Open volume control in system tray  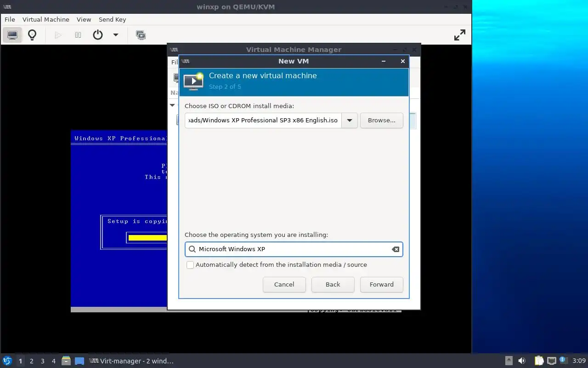(x=522, y=361)
